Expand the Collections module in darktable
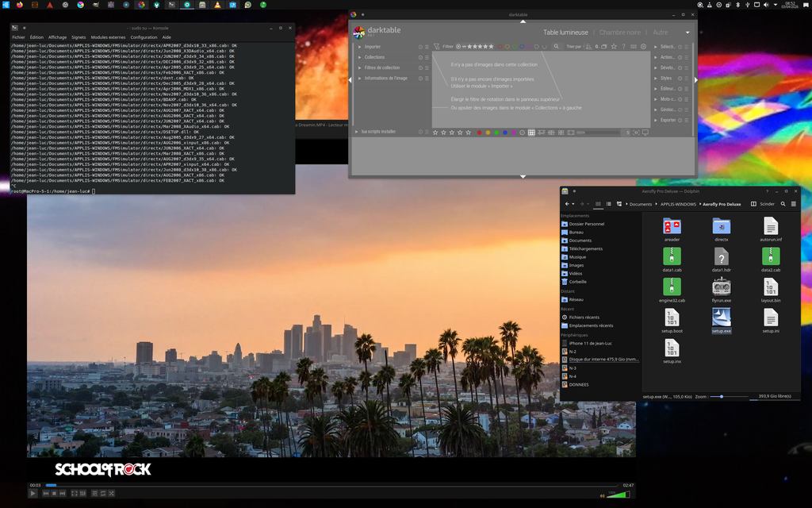812x508 pixels. (360, 57)
